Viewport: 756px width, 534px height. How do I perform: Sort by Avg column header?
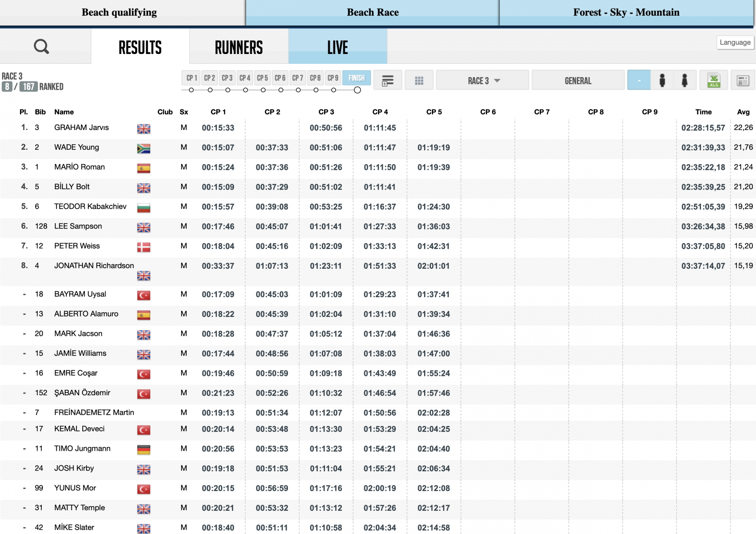point(743,112)
